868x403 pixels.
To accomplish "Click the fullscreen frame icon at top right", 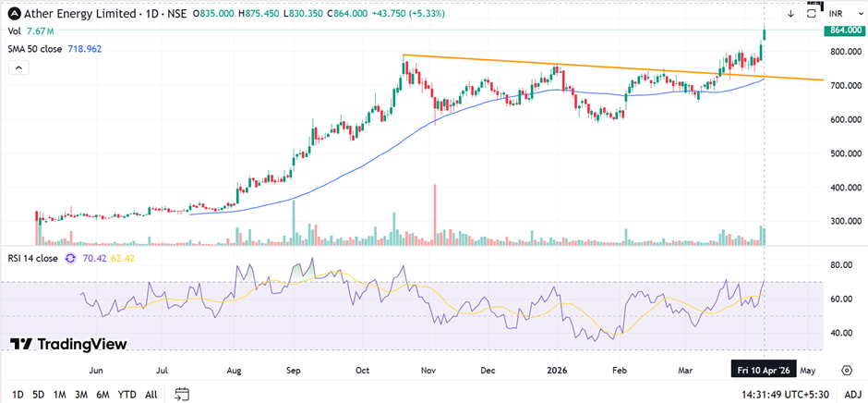I will click(x=813, y=14).
